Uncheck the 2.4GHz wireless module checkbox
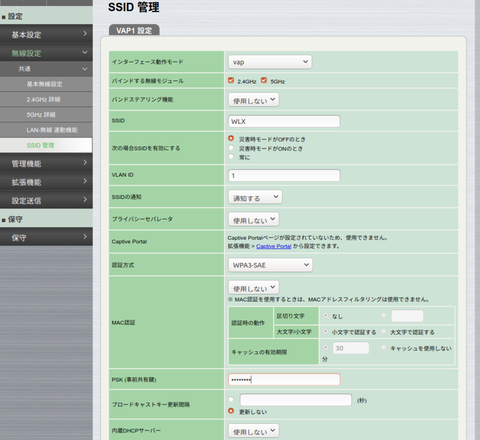 [x=231, y=80]
